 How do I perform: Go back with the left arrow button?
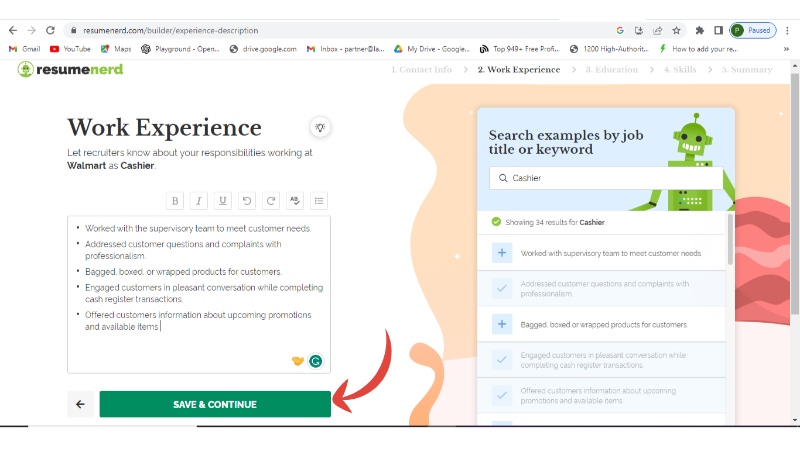[80, 404]
